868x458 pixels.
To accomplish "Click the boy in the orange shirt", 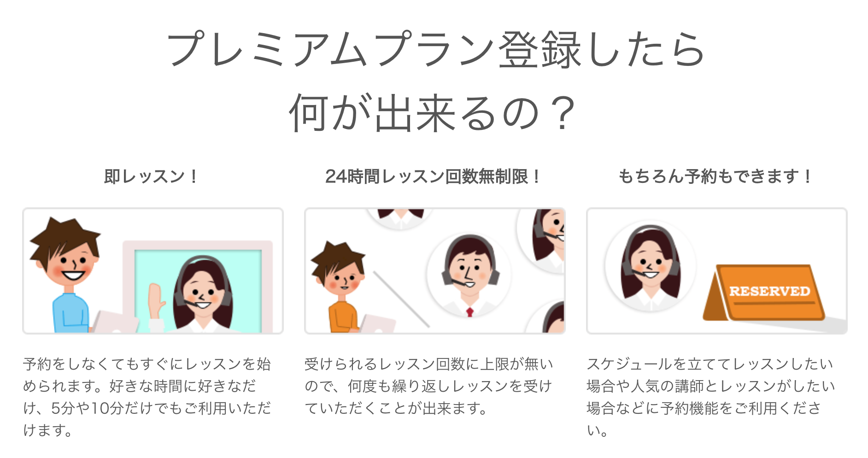I will pyautogui.click(x=340, y=286).
